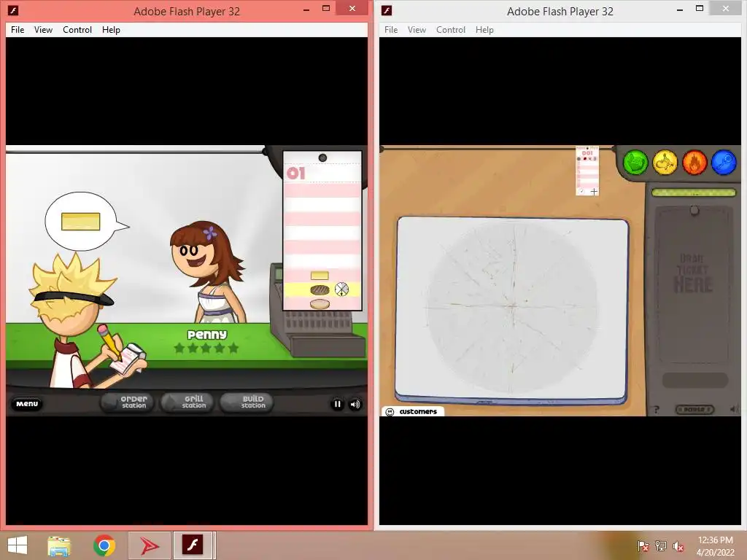Click customer Penny at the counter
Viewport: 747px width, 560px height.
pyautogui.click(x=208, y=271)
